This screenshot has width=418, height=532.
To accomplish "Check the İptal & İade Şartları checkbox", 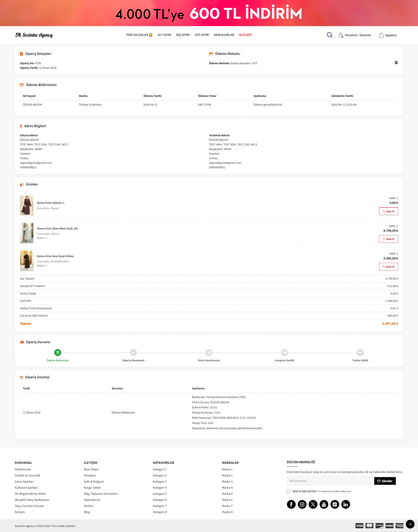I will click(288, 491).
